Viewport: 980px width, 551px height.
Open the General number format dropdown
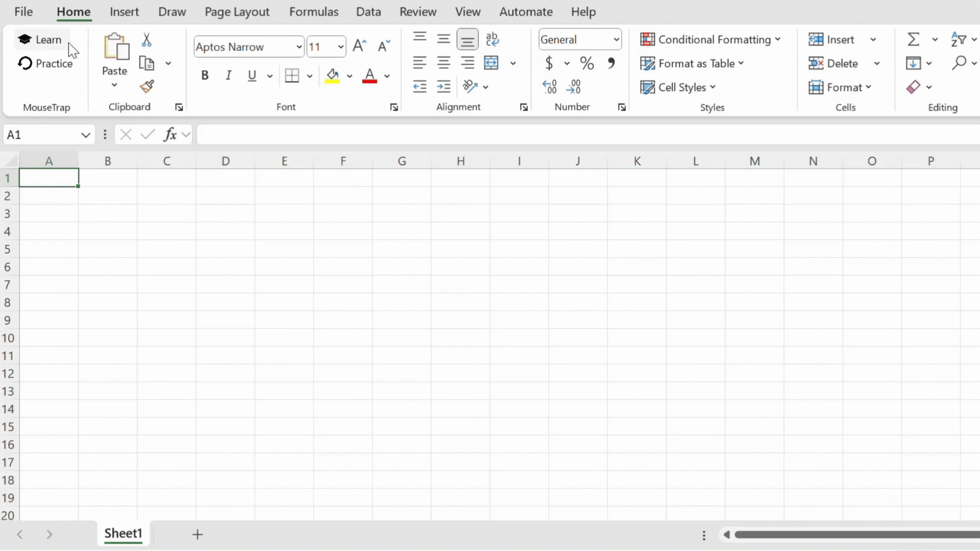point(616,39)
